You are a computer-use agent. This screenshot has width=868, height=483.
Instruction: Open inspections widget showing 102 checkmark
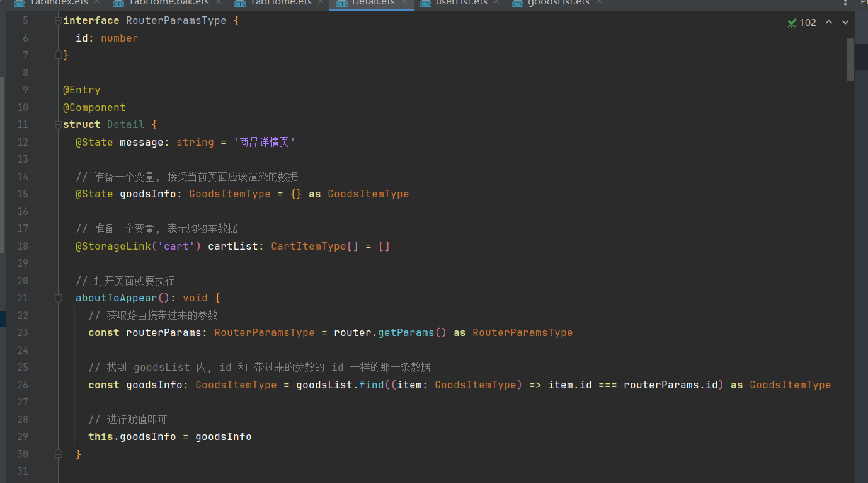(x=801, y=22)
